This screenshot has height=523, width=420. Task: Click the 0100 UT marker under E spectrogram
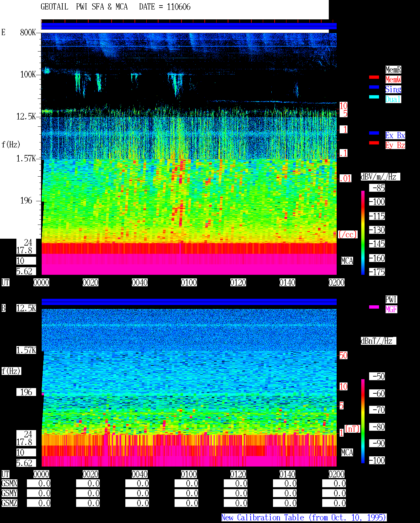[x=189, y=282]
